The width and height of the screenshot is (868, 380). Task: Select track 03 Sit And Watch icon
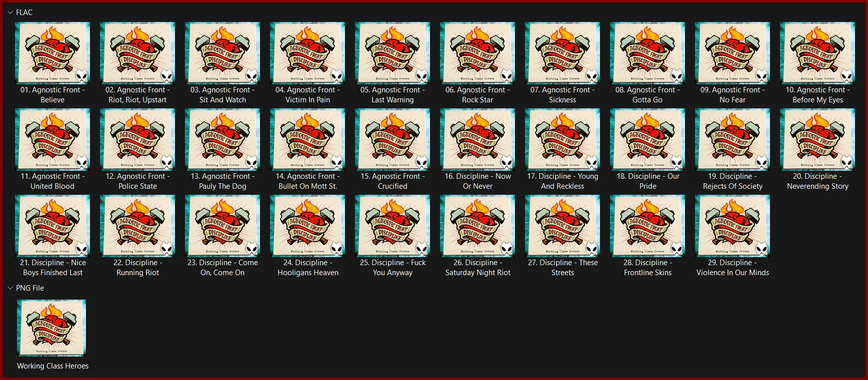[x=222, y=53]
